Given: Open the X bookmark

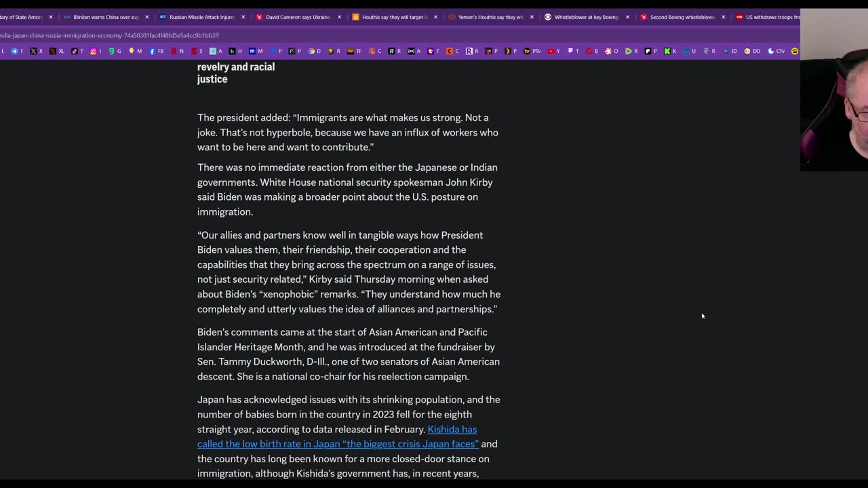Looking at the screenshot, I should (36, 51).
